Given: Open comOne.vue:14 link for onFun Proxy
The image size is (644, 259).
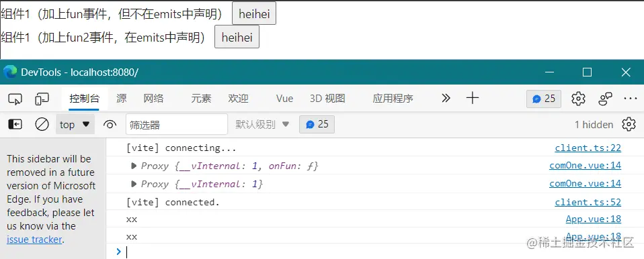Looking at the screenshot, I should (586, 166).
